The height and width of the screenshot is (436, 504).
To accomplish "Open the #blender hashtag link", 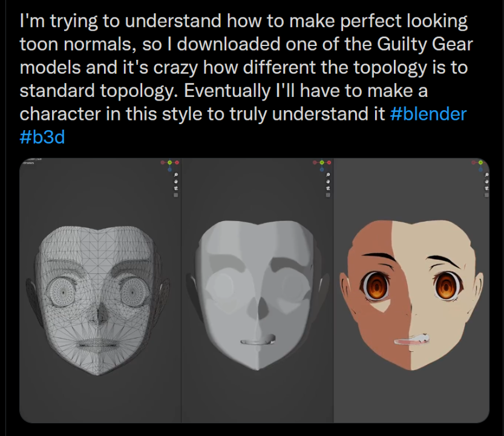I will [428, 114].
